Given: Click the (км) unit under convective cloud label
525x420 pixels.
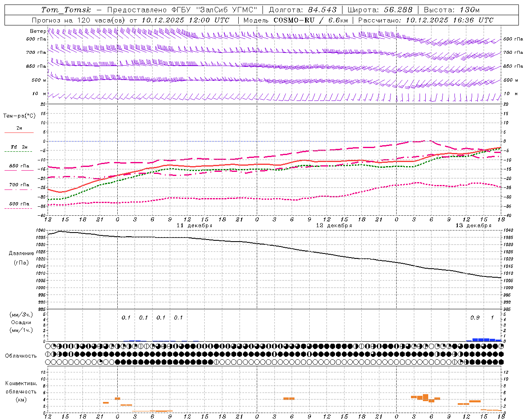Looking at the screenshot, I should (x=21, y=399).
